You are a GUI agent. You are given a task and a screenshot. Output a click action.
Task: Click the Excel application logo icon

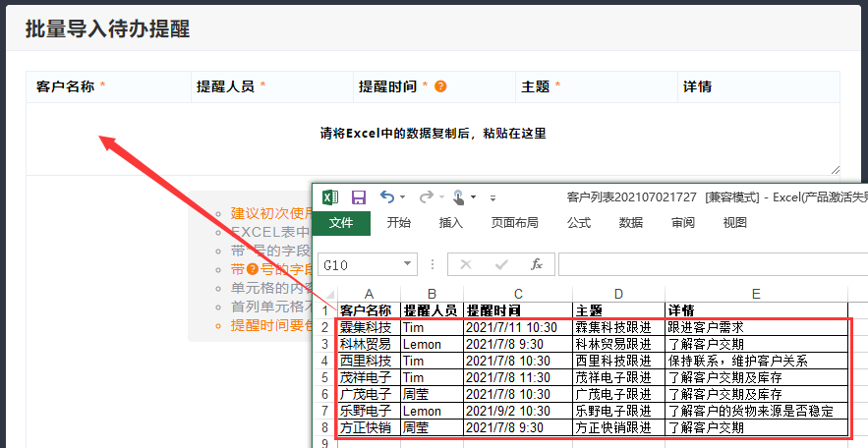click(x=330, y=197)
